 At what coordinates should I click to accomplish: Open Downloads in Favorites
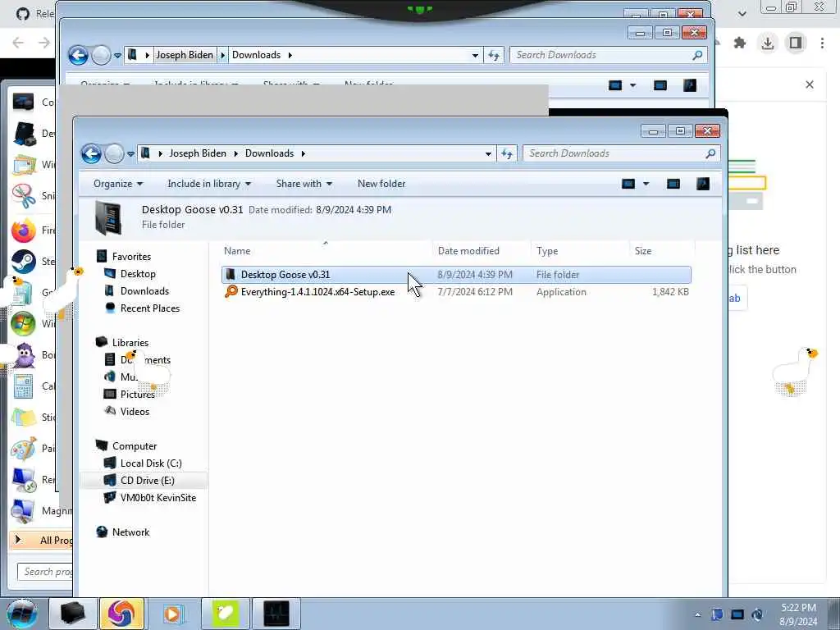pyautogui.click(x=144, y=291)
